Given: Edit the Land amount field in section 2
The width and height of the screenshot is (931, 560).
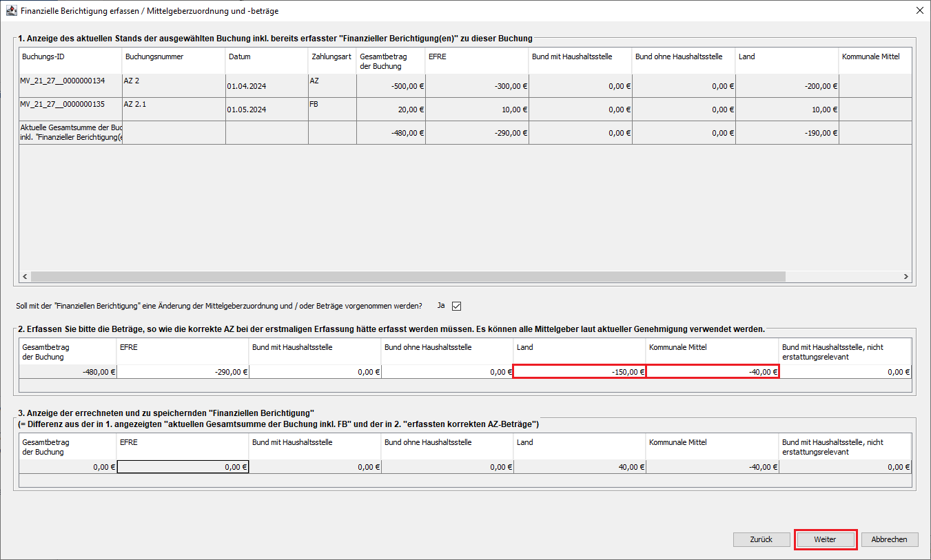Looking at the screenshot, I should [x=579, y=372].
